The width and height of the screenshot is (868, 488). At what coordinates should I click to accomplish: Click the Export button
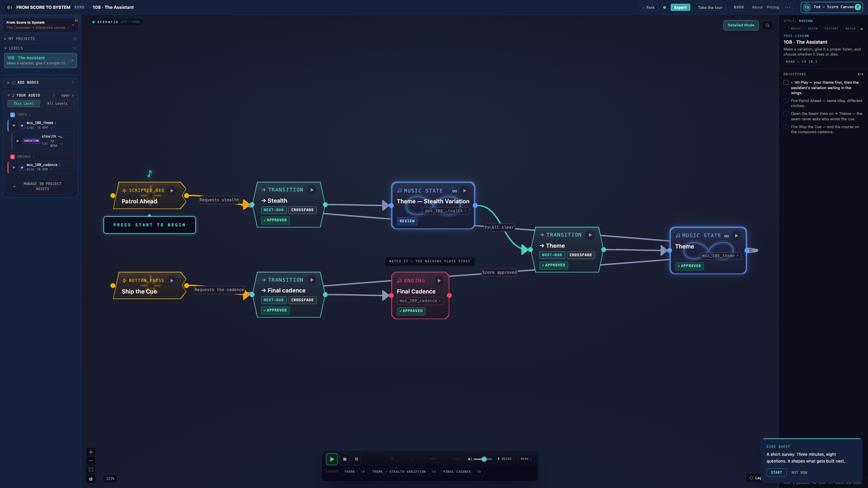680,7
